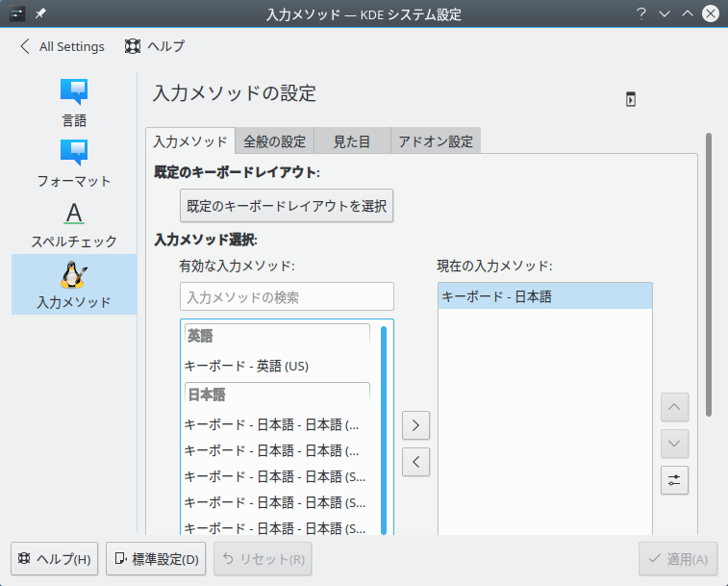Click the 適用(A) apply button
Viewport: 728px width, 586px height.
point(678,559)
